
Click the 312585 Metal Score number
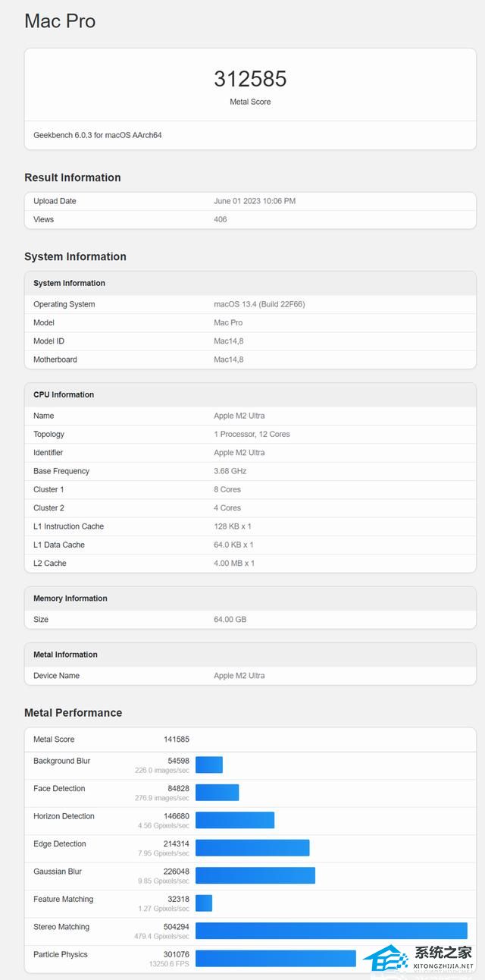[250, 79]
